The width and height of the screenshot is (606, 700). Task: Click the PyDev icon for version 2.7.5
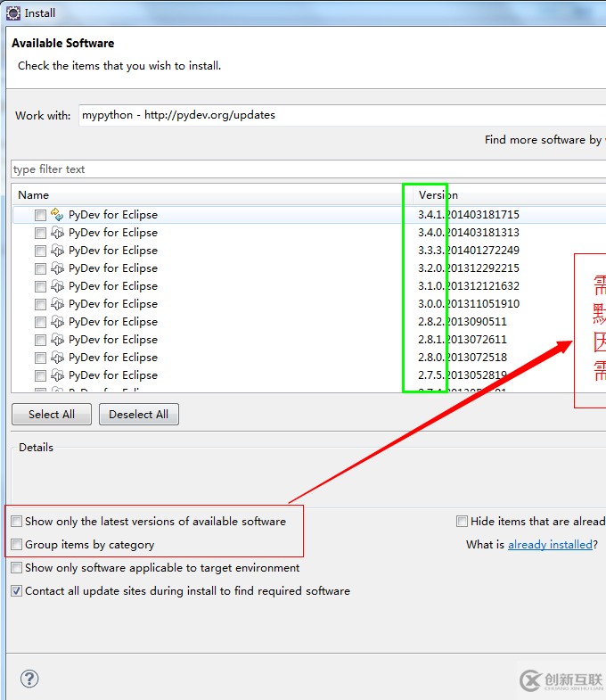click(57, 375)
